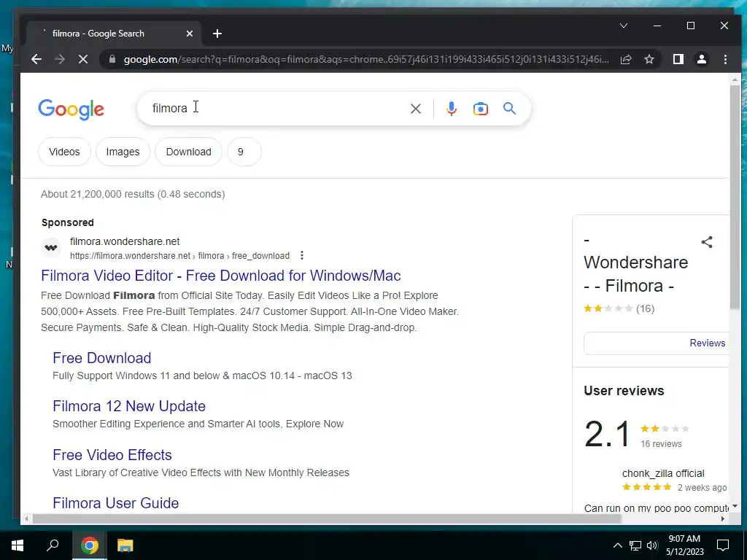Open Chrome's tab search dropdown arrow
The height and width of the screenshot is (560, 747).
pyautogui.click(x=624, y=26)
